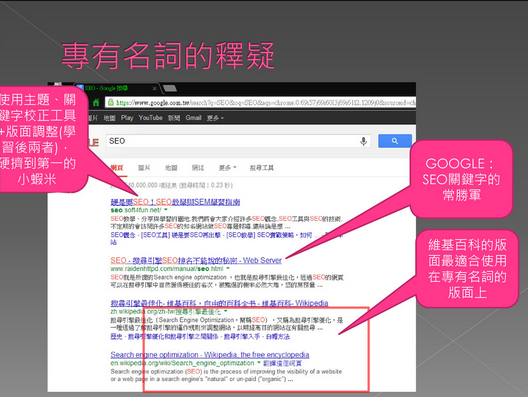
Task: Open the Chinese 維基百科 Wikipedia result link
Action: 219,303
